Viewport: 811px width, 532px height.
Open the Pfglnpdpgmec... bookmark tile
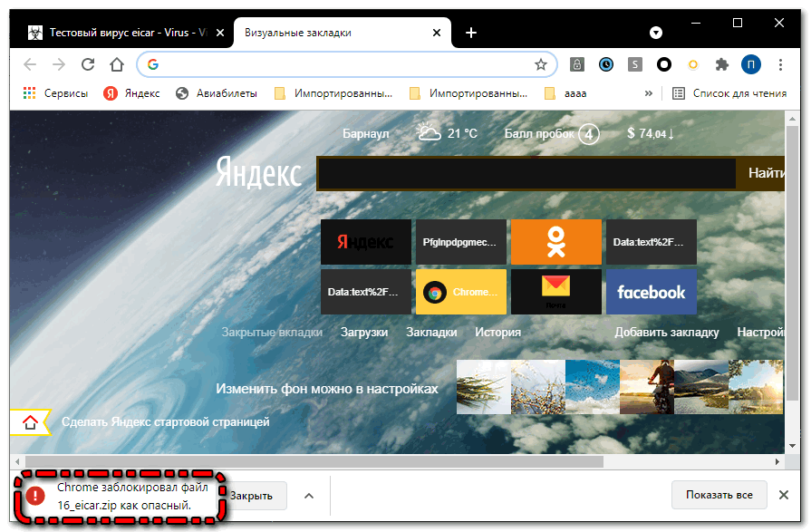pos(461,242)
